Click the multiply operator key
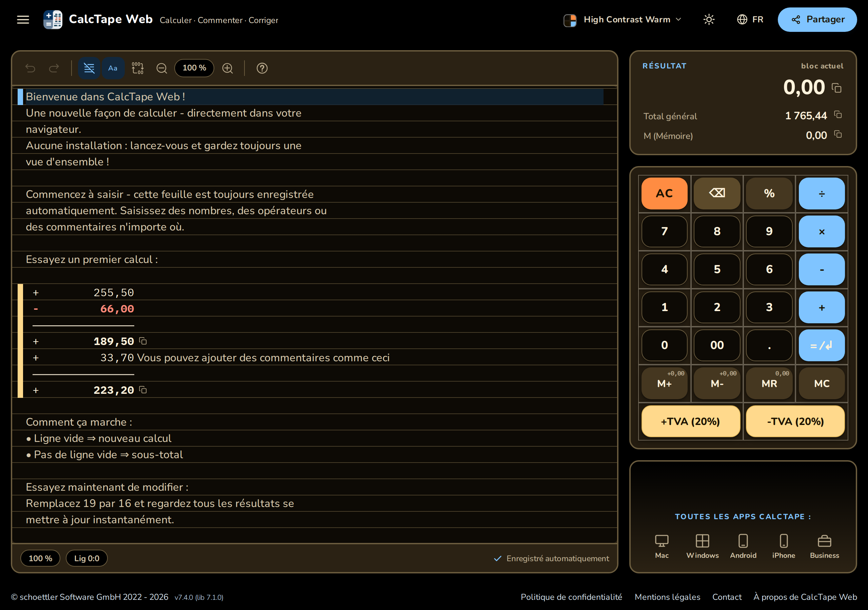The image size is (868, 610). coord(822,231)
